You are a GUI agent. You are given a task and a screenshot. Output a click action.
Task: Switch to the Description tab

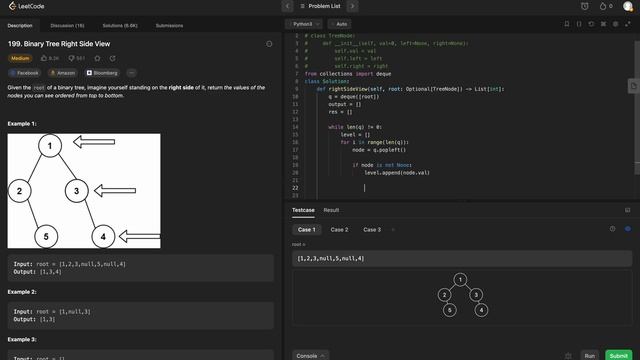pyautogui.click(x=20, y=25)
